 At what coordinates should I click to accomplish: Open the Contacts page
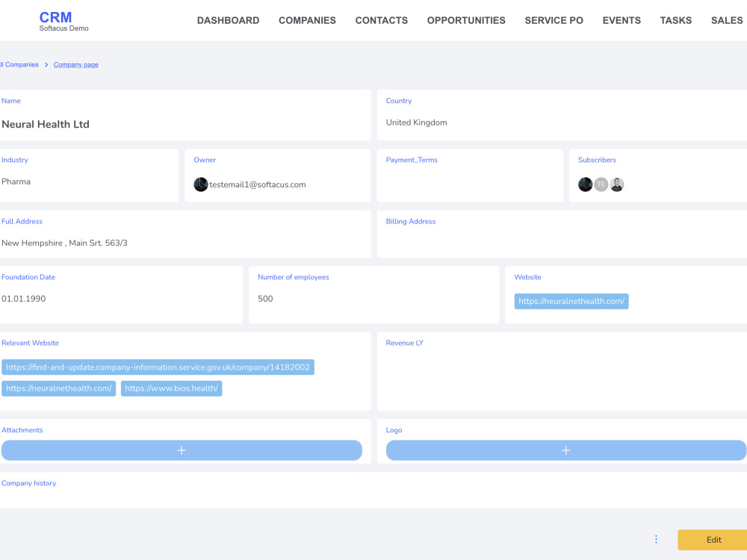(x=382, y=20)
